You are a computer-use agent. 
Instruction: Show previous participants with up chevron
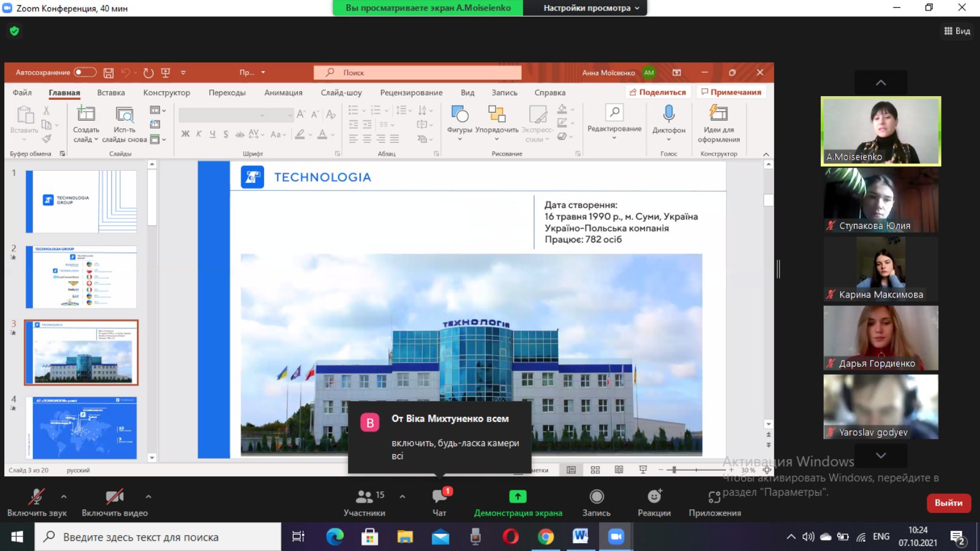[x=881, y=83]
